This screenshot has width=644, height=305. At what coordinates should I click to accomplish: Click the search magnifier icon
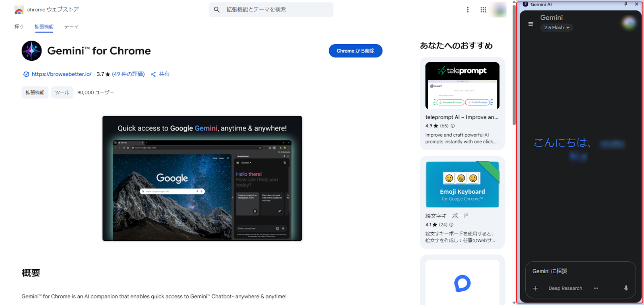point(217,10)
